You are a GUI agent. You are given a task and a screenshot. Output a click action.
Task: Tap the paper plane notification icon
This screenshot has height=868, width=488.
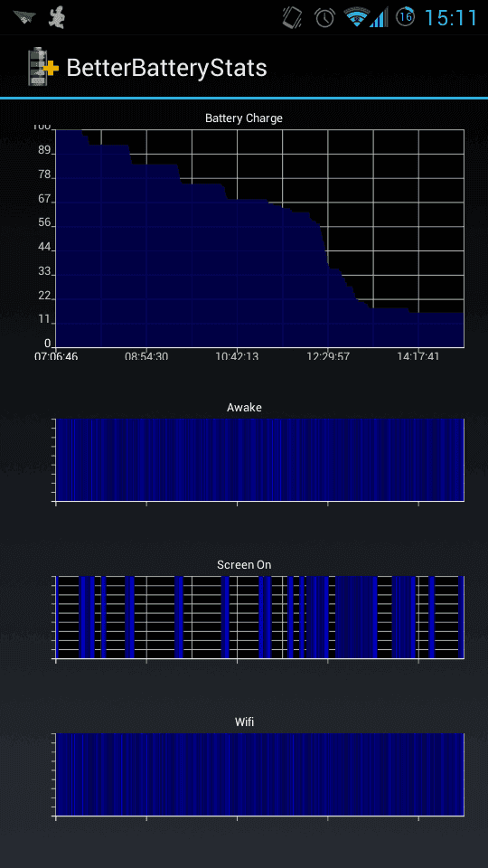click(25, 17)
